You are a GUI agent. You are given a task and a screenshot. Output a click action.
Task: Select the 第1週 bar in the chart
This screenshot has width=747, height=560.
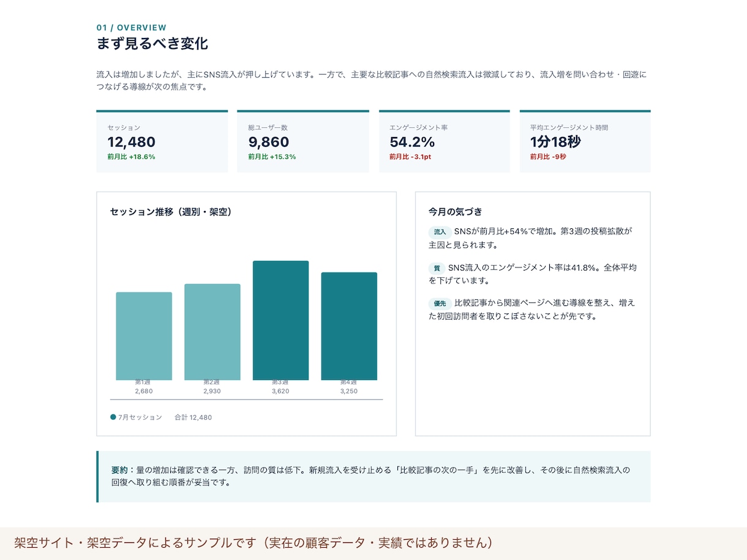(144, 336)
